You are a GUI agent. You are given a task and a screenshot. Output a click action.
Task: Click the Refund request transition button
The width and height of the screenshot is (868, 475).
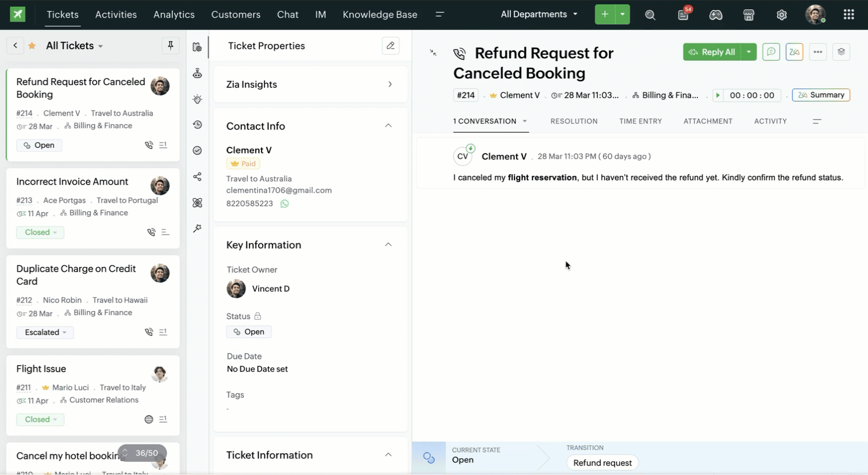click(x=602, y=463)
